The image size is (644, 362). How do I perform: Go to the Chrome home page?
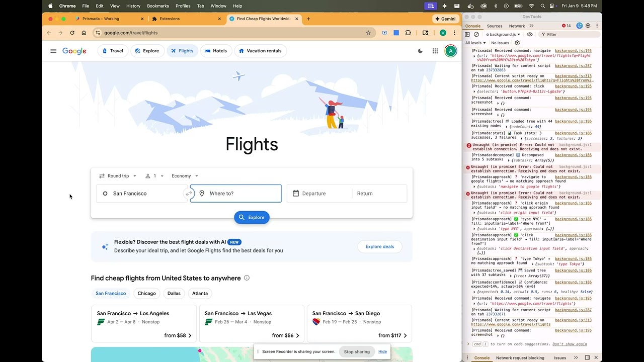point(84,33)
